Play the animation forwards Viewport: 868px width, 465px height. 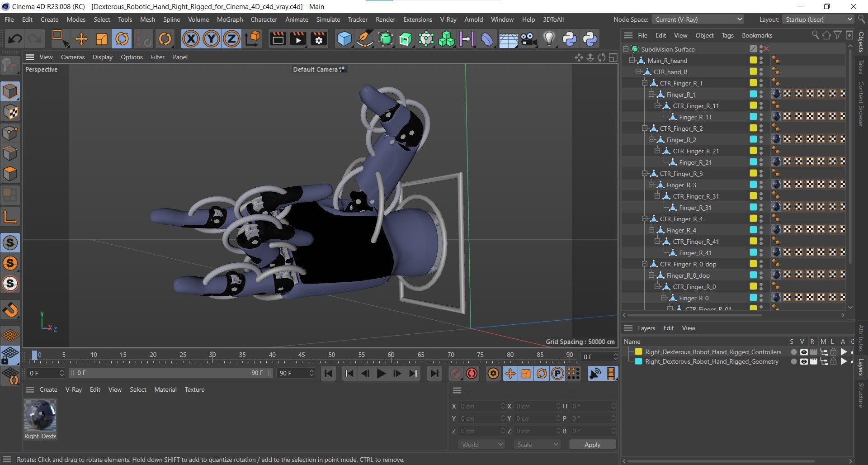coord(381,374)
